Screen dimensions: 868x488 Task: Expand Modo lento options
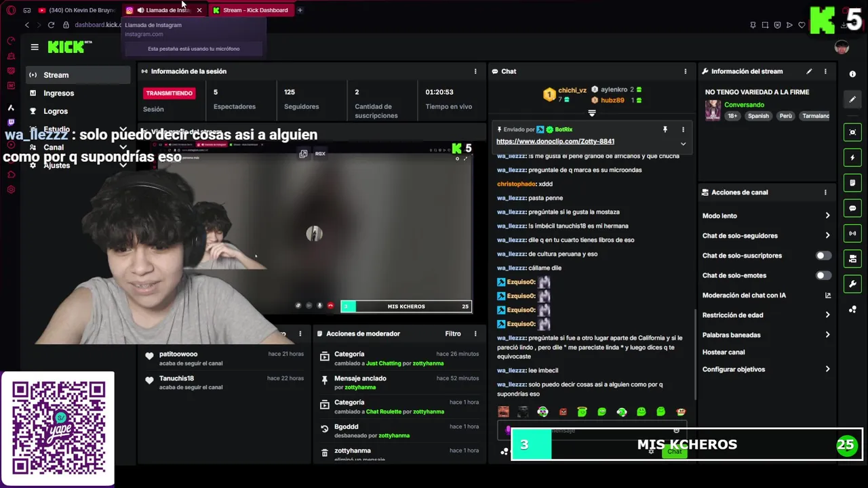click(x=827, y=216)
